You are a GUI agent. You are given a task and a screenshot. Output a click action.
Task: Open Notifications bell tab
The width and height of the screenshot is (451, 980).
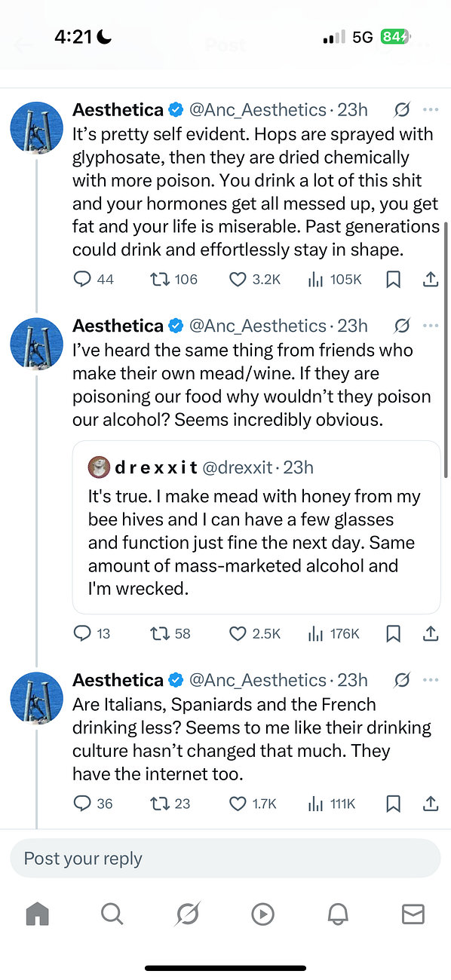pos(338,914)
